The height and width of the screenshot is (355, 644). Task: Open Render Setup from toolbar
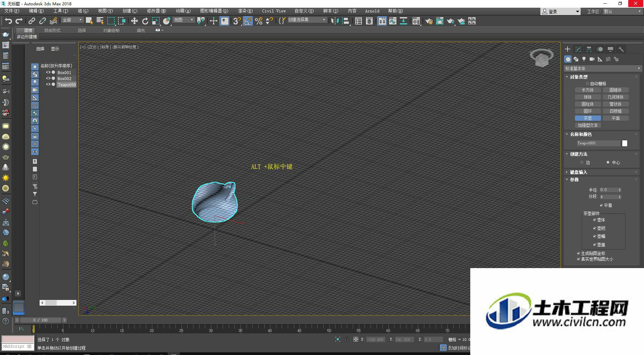pyautogui.click(x=429, y=21)
